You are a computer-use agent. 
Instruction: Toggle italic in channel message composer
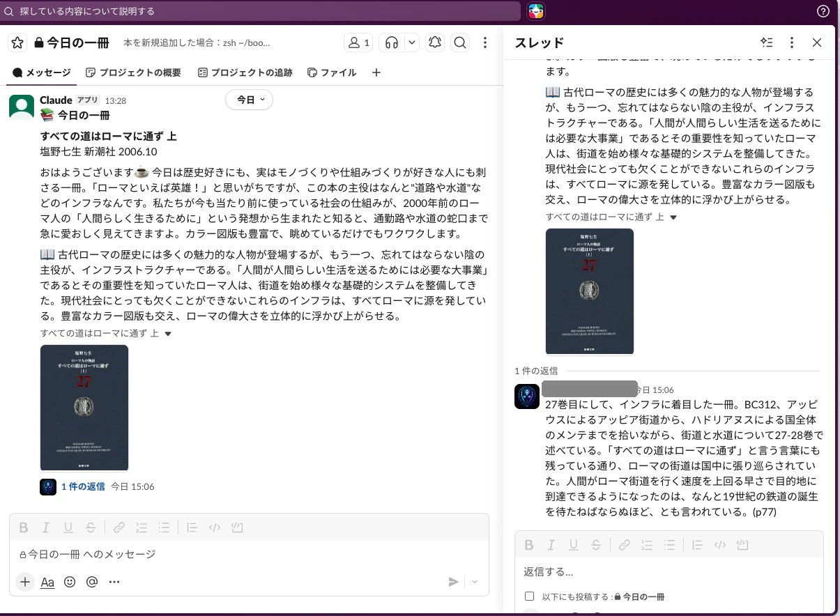pos(46,528)
